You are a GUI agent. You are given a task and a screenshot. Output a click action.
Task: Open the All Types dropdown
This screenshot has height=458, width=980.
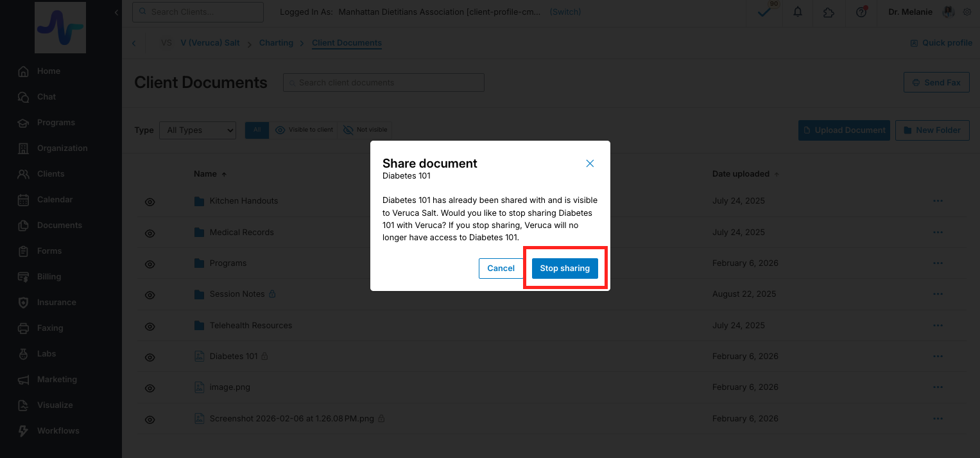click(198, 130)
